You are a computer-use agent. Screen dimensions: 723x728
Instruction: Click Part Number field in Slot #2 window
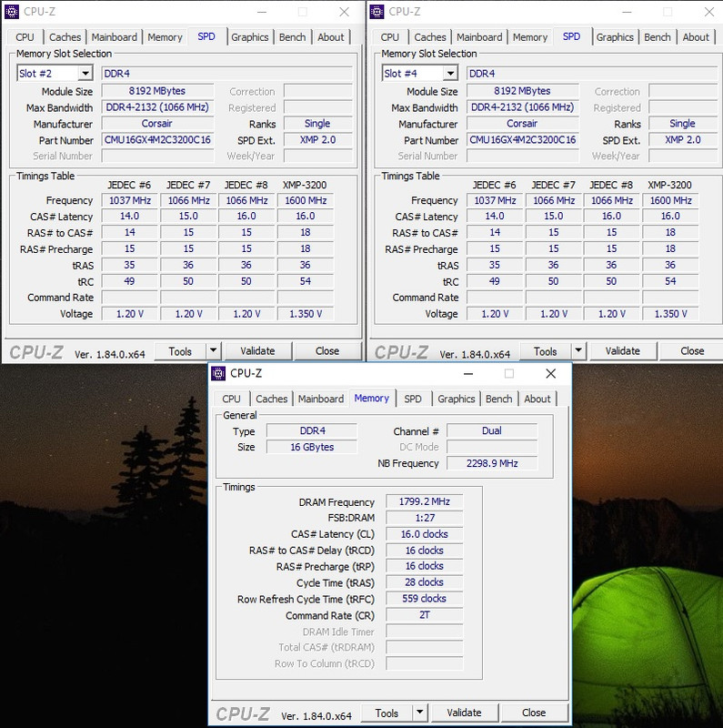[157, 140]
